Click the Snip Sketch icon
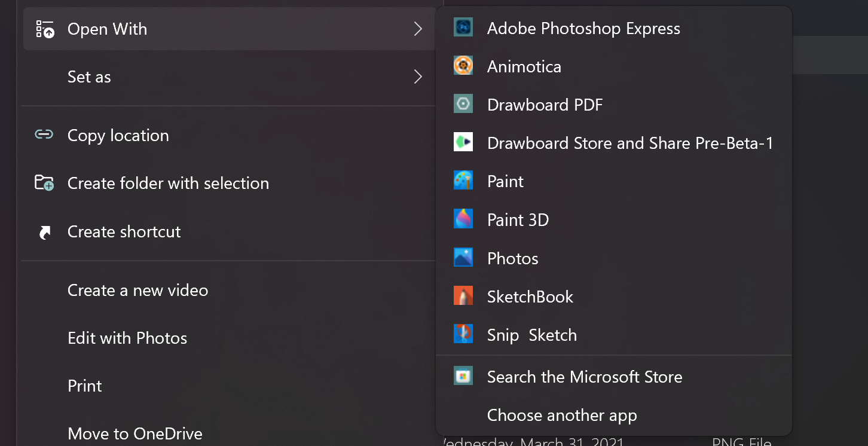This screenshot has height=446, width=868. pos(463,334)
